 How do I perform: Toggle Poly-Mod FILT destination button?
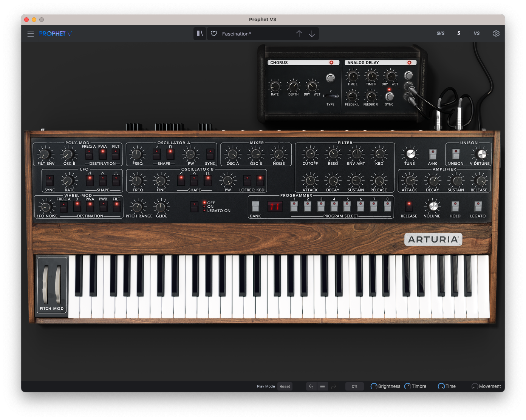[116, 154]
